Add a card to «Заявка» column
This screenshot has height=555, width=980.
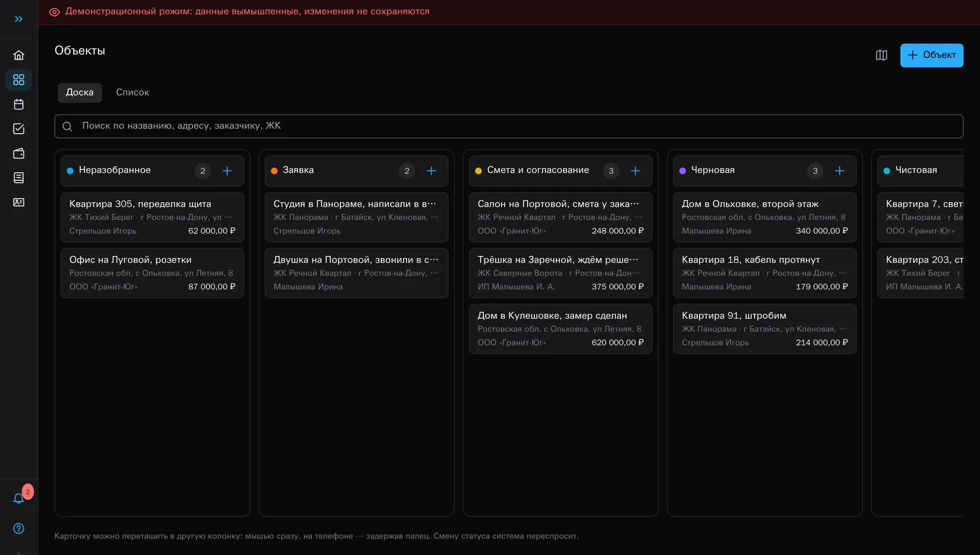click(431, 171)
